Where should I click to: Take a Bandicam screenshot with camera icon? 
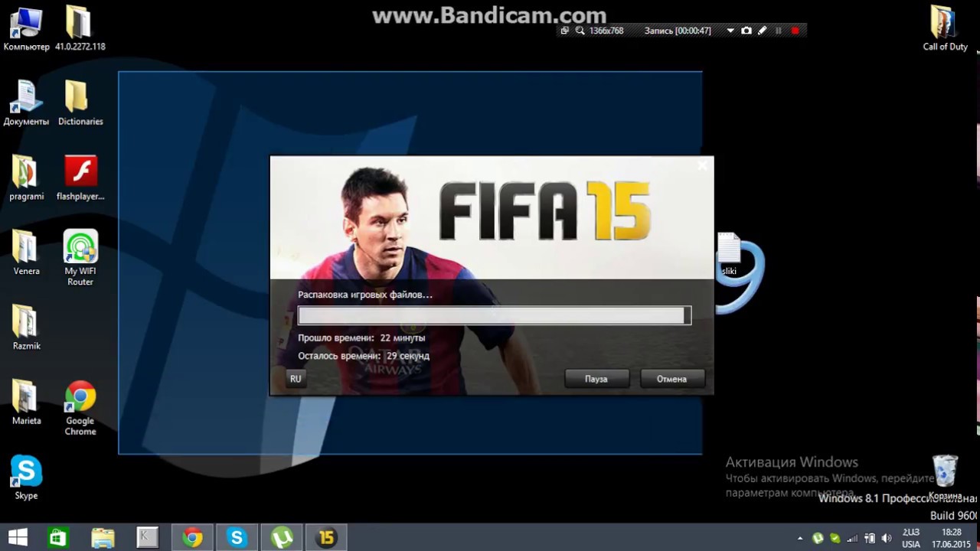(x=746, y=31)
